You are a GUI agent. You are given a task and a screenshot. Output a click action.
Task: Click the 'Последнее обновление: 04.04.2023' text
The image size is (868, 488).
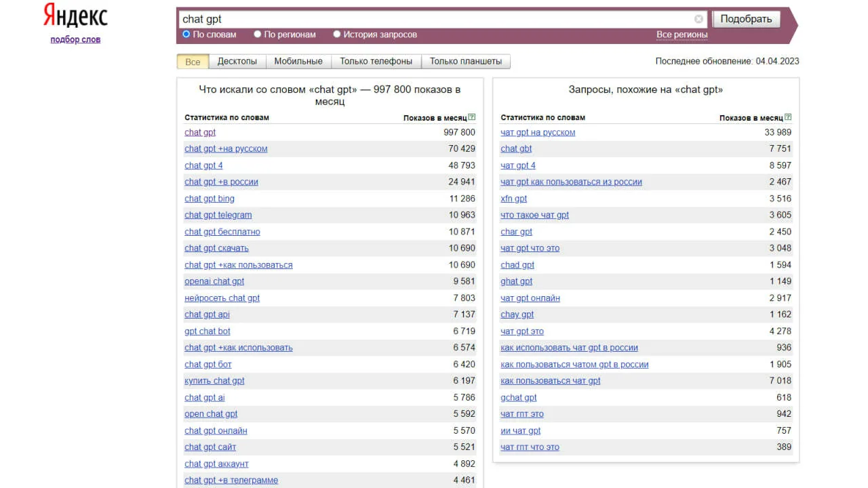(727, 61)
